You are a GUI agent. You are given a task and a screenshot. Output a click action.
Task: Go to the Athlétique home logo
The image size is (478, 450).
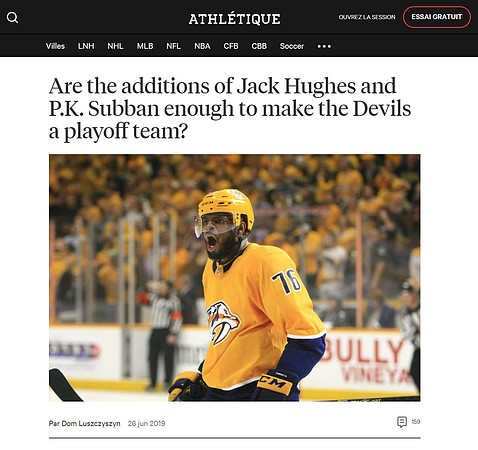pyautogui.click(x=234, y=19)
